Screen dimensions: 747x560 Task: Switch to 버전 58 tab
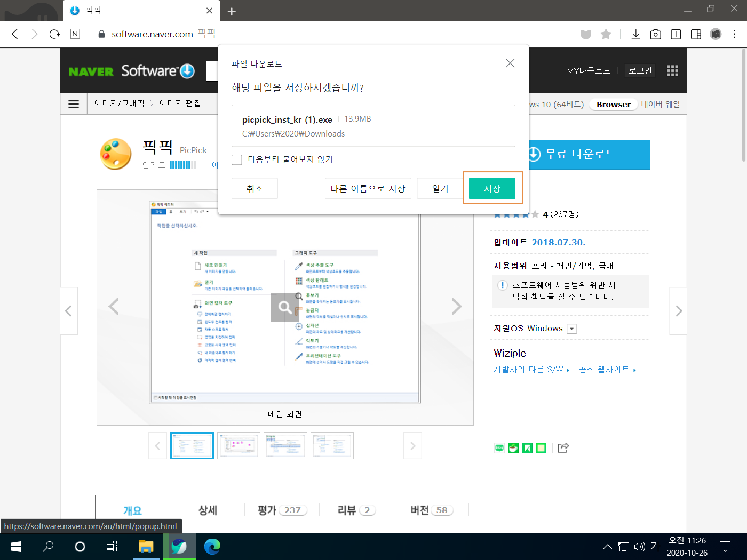(432, 510)
